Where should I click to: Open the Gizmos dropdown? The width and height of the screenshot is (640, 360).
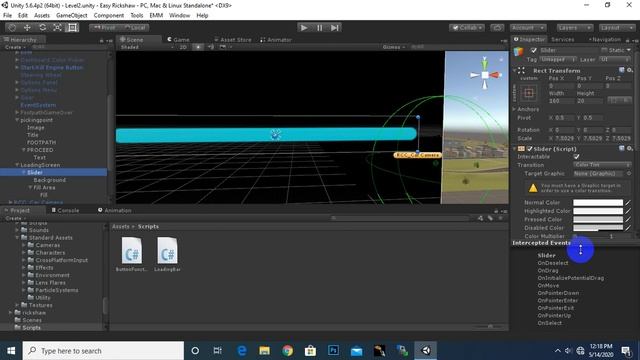(394, 47)
